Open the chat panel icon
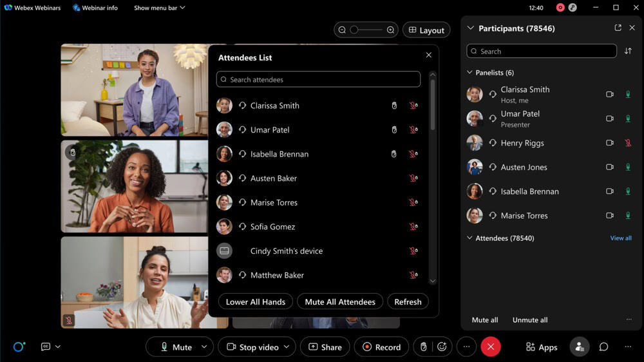Viewport: 644px width, 362px height. [x=603, y=347]
